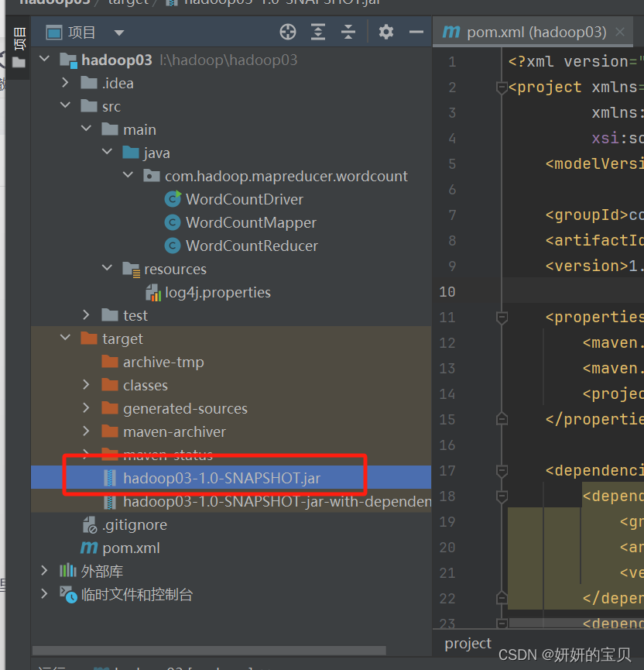The width and height of the screenshot is (644, 670).
Task: Click the collapse all icon in project toolbar
Action: coord(348,32)
